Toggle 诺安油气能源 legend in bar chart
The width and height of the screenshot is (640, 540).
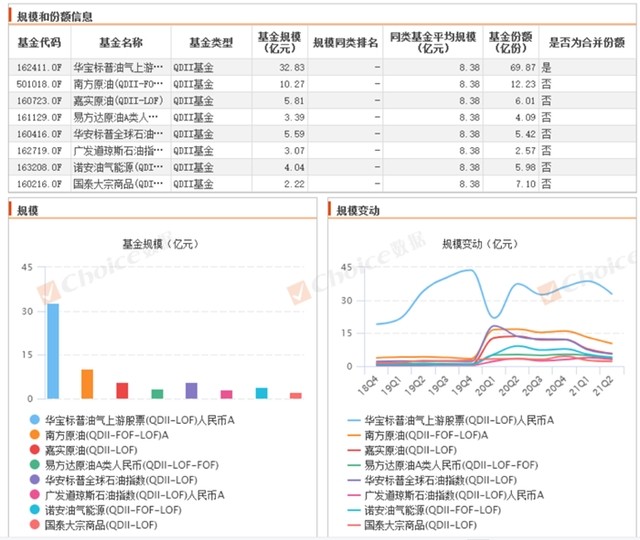(105, 510)
